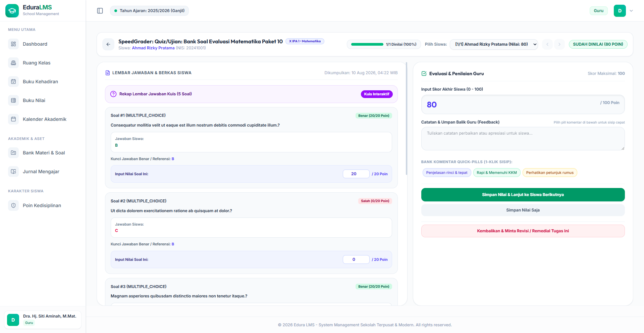Click the grading progress bar
The image size is (644, 333).
pyautogui.click(x=367, y=44)
